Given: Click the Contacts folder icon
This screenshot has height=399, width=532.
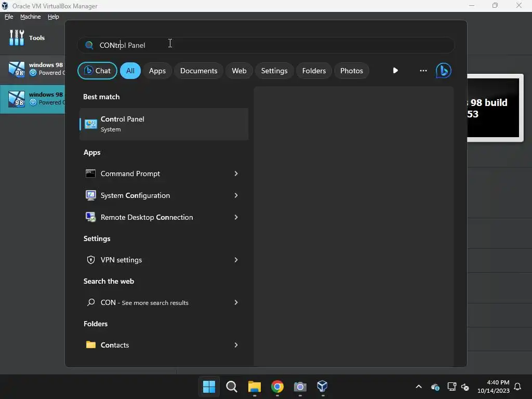Looking at the screenshot, I should pos(90,345).
